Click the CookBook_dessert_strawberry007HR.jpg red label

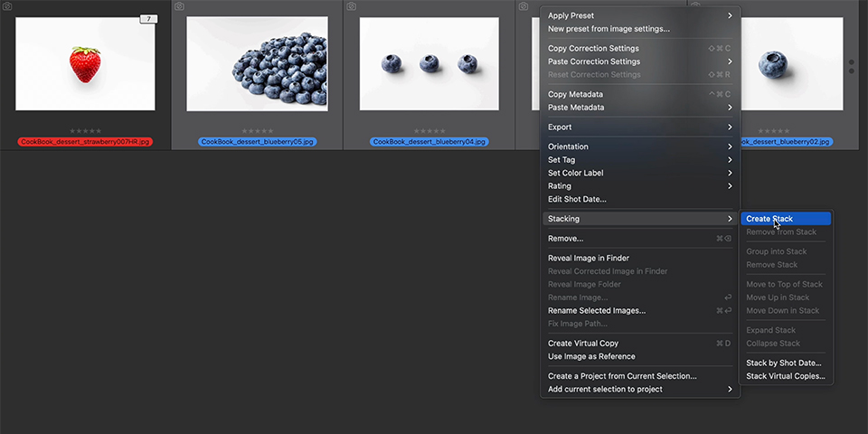[x=85, y=142]
